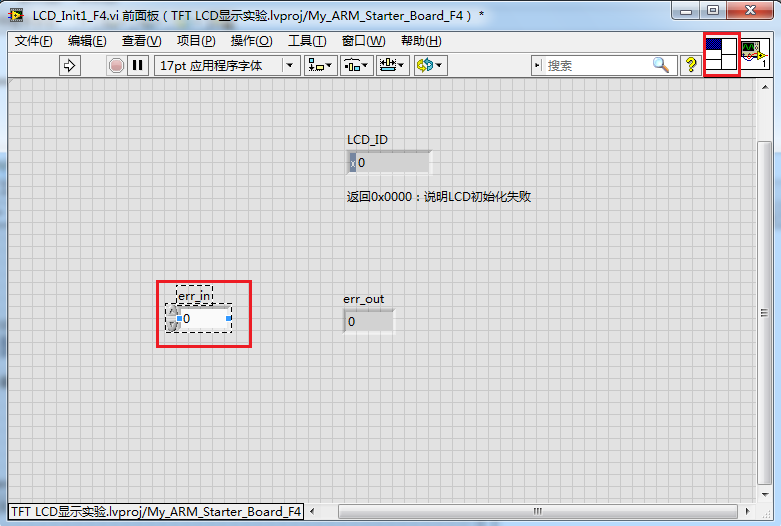Click into the search input field

[598, 65]
